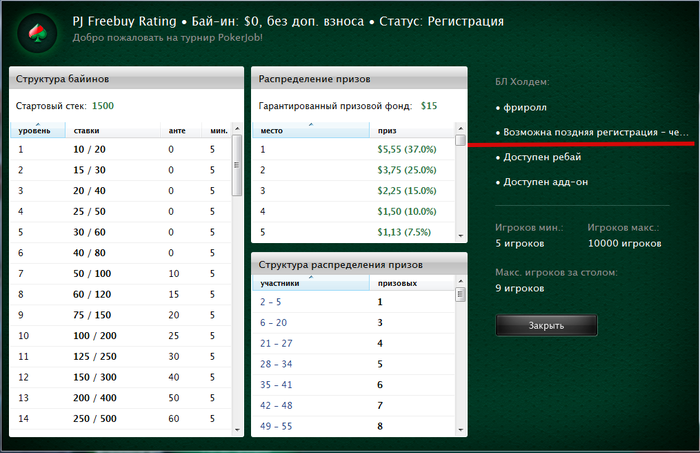Screen dimensions: 700x453
Task: Click the PJ Freebuy Rating tournament title
Action: pyautogui.click(x=125, y=21)
